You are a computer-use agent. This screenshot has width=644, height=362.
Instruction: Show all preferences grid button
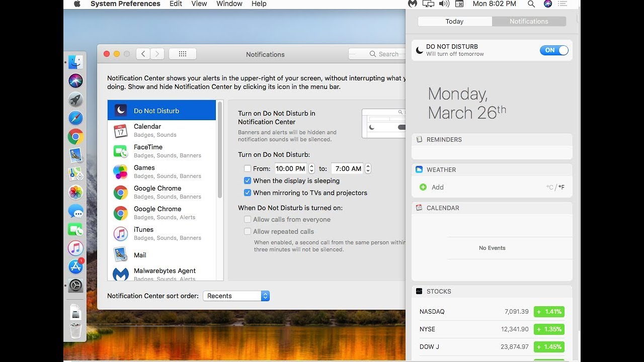(x=183, y=54)
